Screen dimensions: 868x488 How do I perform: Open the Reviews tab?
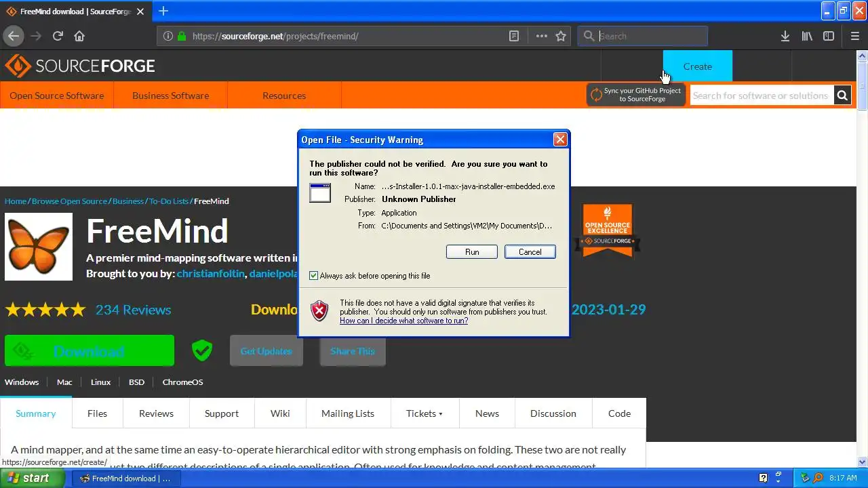click(156, 413)
